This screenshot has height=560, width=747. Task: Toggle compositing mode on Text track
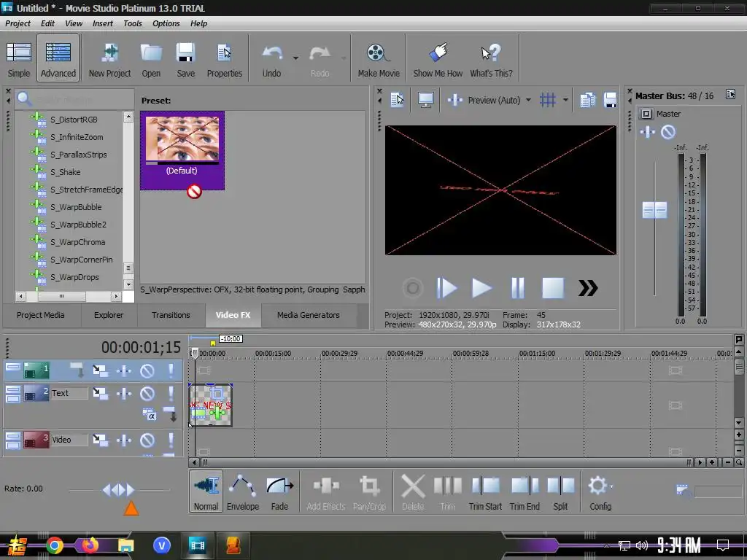click(x=149, y=415)
